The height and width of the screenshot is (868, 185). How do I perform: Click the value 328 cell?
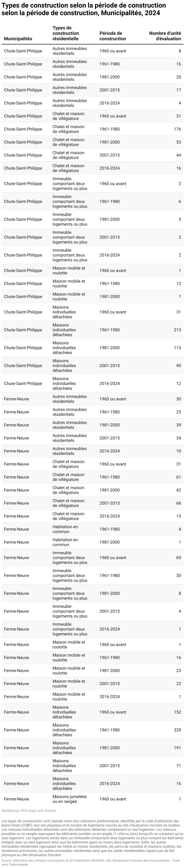[177, 730]
